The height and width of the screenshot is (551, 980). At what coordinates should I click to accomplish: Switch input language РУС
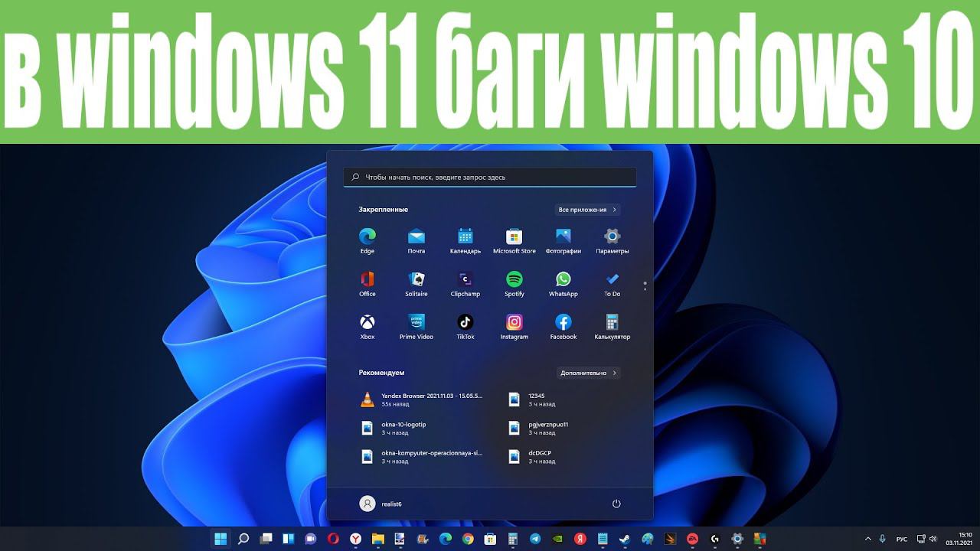902,539
